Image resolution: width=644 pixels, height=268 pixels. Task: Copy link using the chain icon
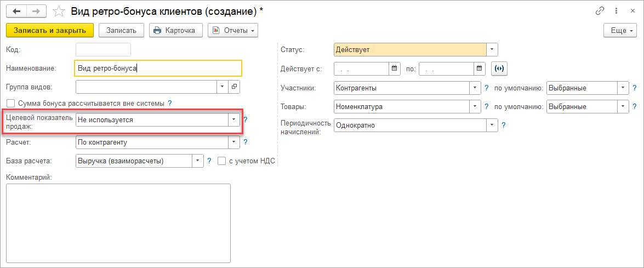(x=600, y=11)
